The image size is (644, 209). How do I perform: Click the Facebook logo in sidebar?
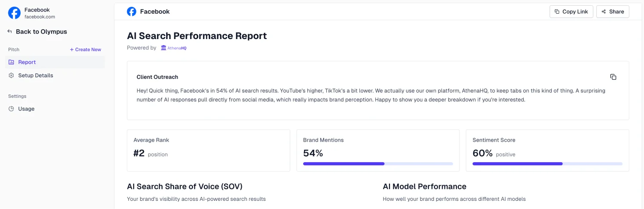coord(14,13)
